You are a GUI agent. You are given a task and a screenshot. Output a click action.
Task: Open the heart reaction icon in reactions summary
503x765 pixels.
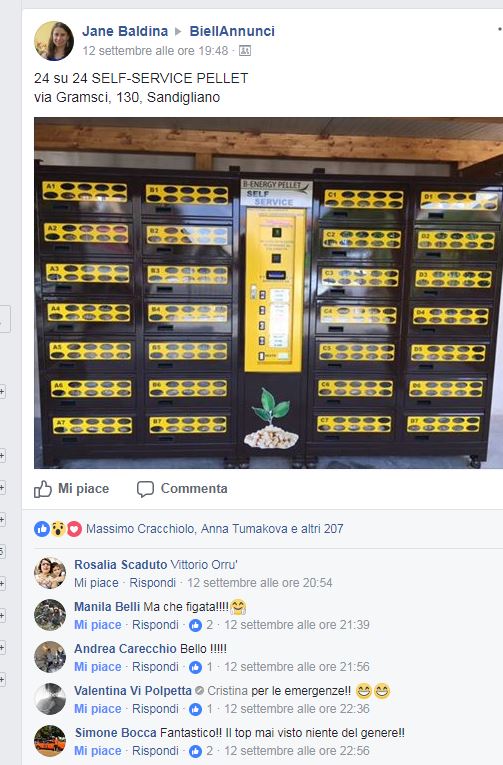coord(74,528)
